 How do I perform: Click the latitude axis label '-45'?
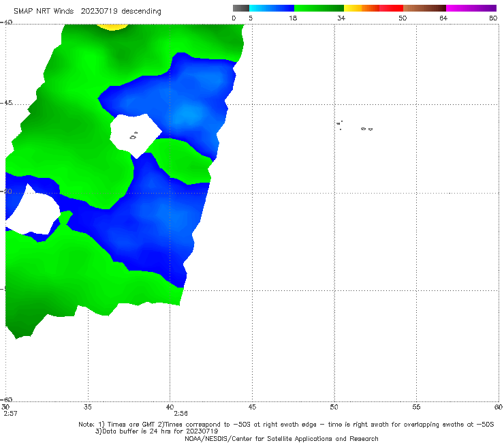pos(6,103)
